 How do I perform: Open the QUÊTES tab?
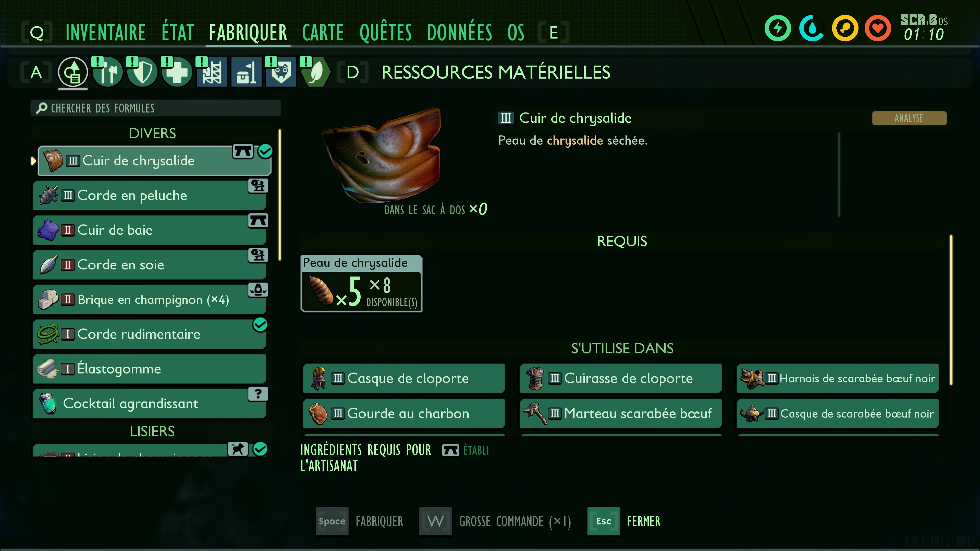tap(385, 32)
